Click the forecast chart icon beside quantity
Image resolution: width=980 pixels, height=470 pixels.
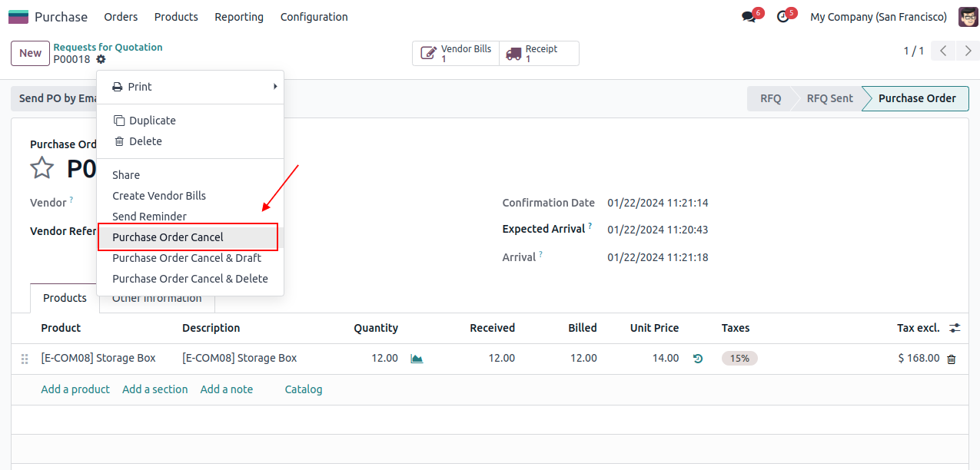[x=417, y=359]
